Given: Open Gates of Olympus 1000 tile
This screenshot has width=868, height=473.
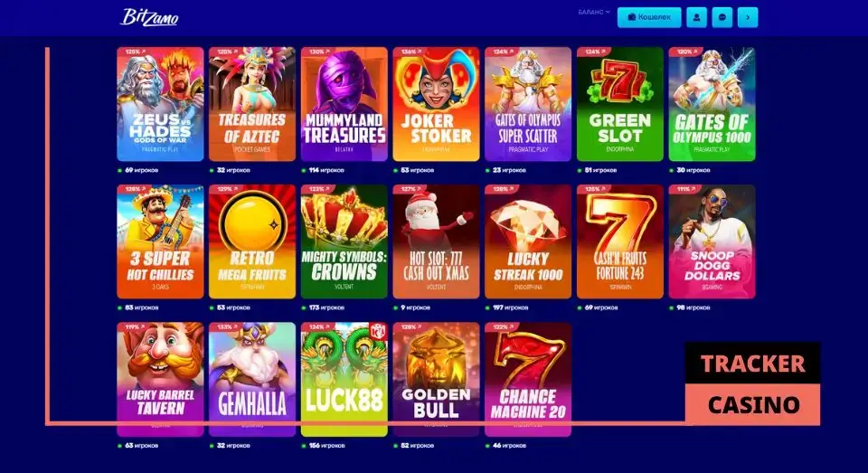Looking at the screenshot, I should [x=712, y=104].
